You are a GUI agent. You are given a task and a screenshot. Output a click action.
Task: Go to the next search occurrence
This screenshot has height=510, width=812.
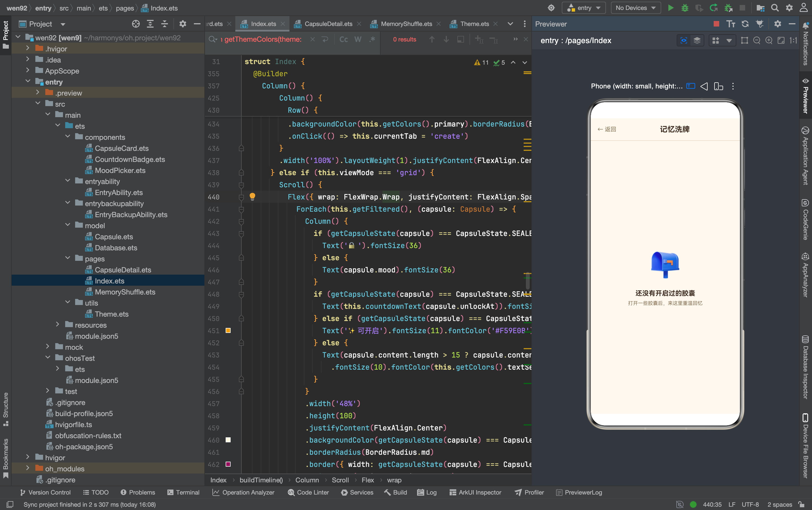point(446,40)
